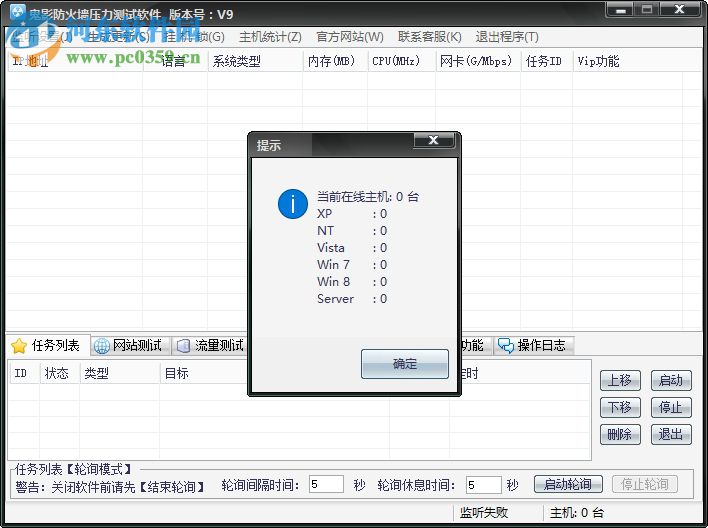The image size is (708, 528).
Task: Sort by 系统类型 column header
Action: (x=255, y=61)
